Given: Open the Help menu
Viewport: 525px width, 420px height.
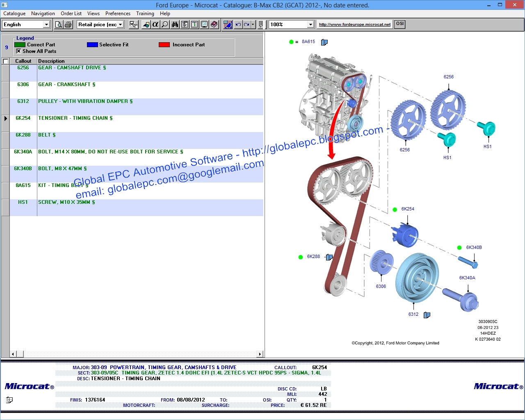Looking at the screenshot, I should pos(165,14).
